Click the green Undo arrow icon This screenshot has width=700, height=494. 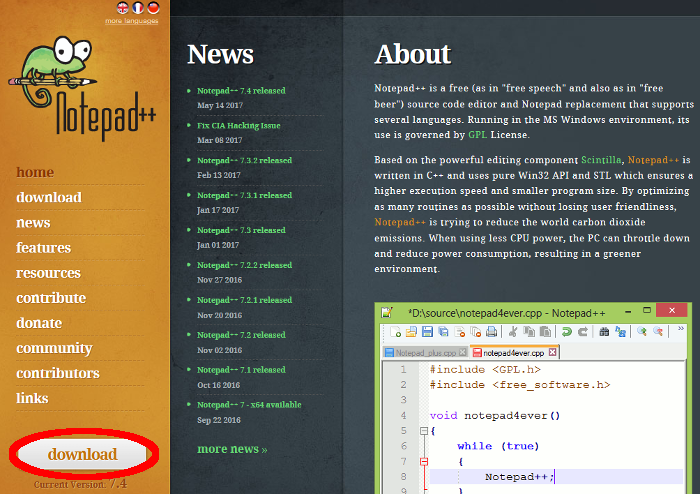[567, 332]
